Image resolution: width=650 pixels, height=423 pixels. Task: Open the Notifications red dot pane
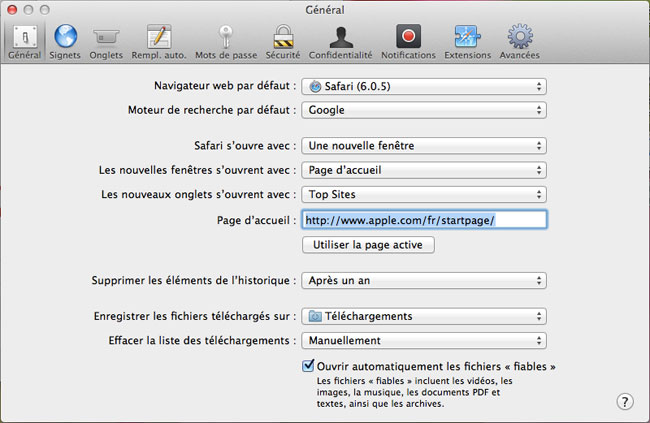408,42
